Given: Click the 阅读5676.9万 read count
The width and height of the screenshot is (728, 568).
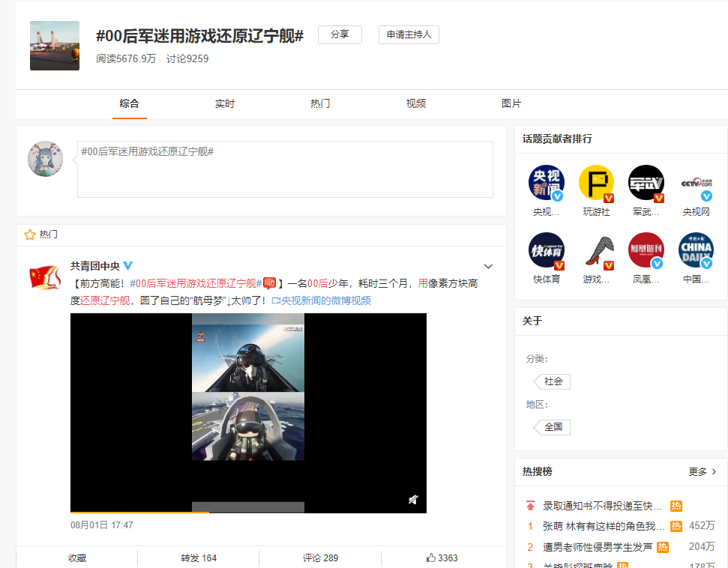Looking at the screenshot, I should [126, 58].
